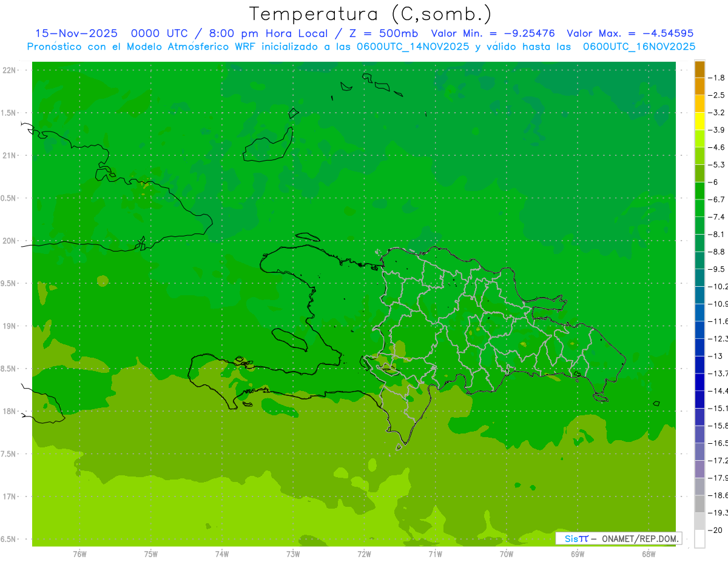Click the "22N" latitude axis label
Viewport: 728px width, 562px height.
click(8, 70)
